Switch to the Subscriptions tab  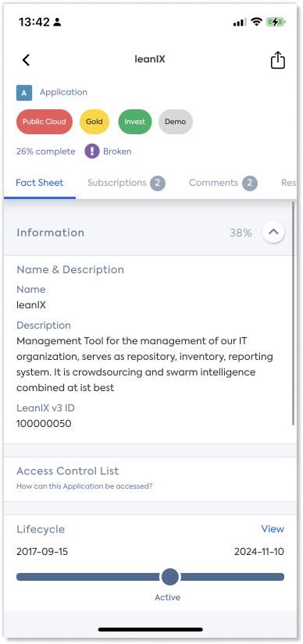coord(127,183)
